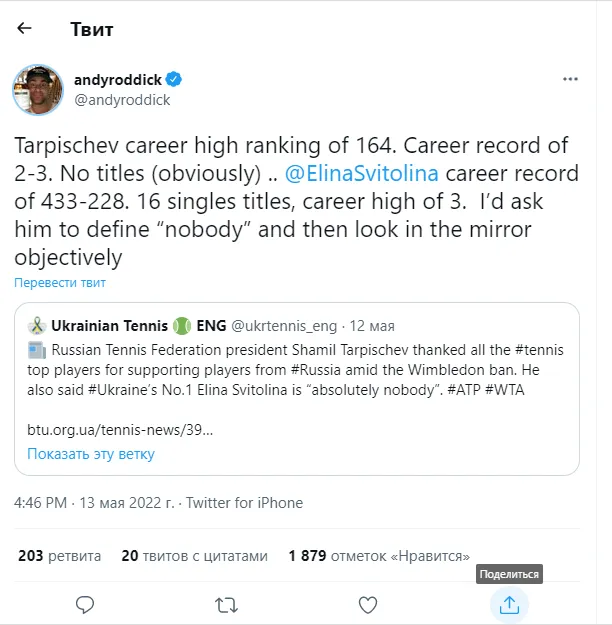The width and height of the screenshot is (612, 625).
Task: Open the andyroddick display name
Action: 117,79
